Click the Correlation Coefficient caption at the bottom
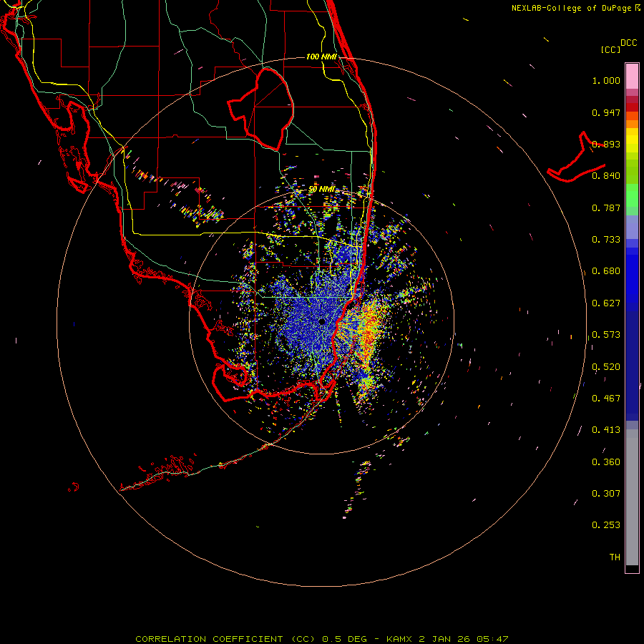Image resolution: width=644 pixels, height=644 pixels. click(x=321, y=639)
